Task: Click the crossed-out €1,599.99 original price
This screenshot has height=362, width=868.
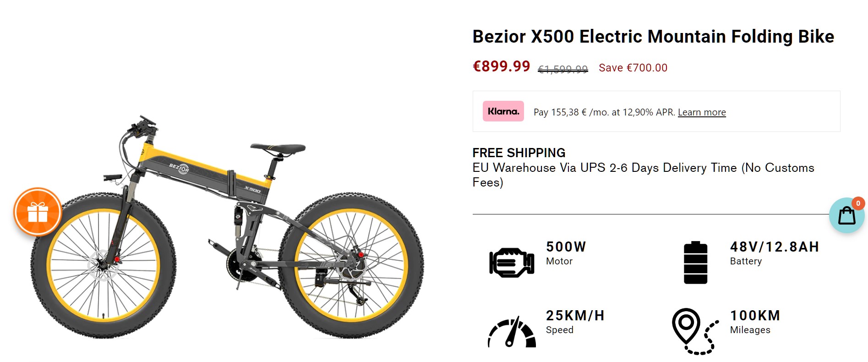Action: [x=563, y=69]
